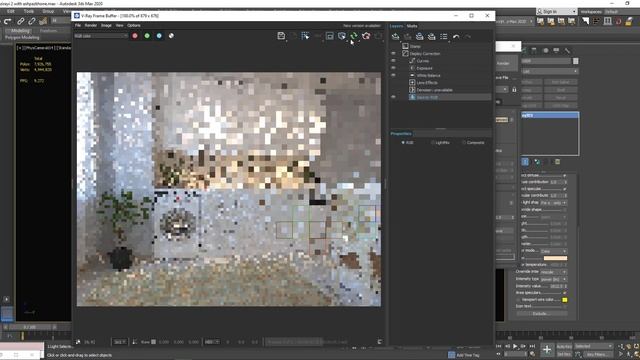The width and height of the screenshot is (640, 360).
Task: Click the load layer tree preset icon
Action: (x=431, y=37)
